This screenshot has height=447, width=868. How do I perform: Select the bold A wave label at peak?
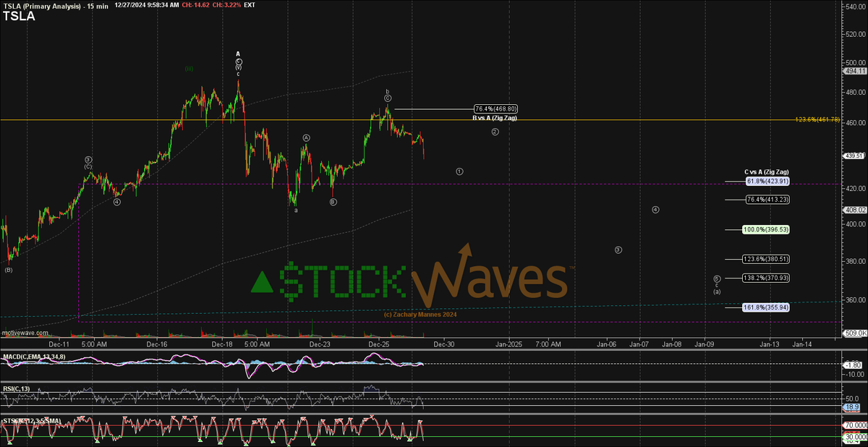[x=238, y=54]
